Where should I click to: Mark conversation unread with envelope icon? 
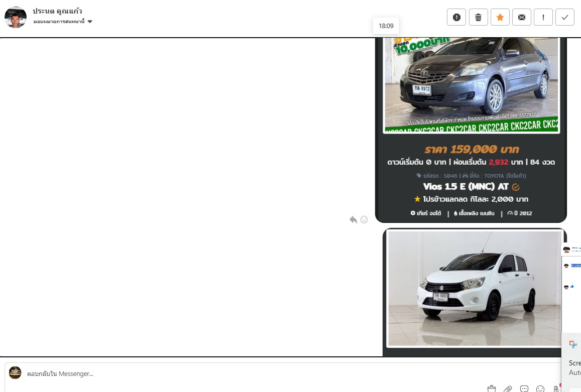(x=522, y=17)
